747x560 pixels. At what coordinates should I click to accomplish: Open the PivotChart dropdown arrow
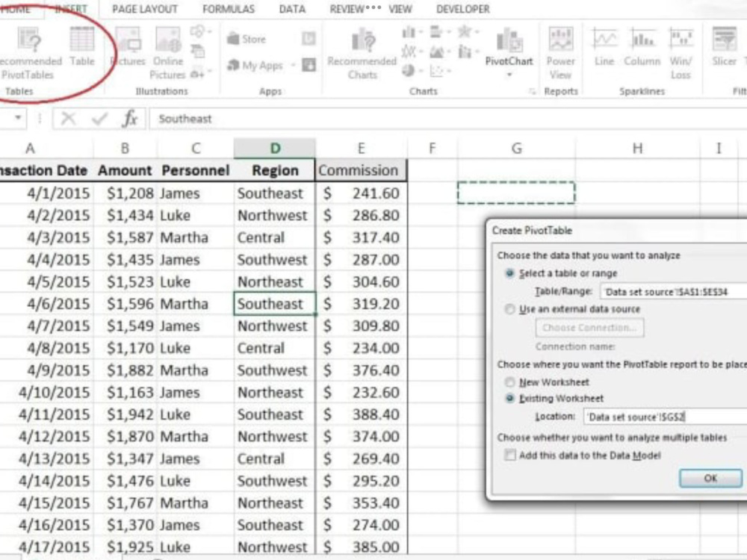[509, 75]
